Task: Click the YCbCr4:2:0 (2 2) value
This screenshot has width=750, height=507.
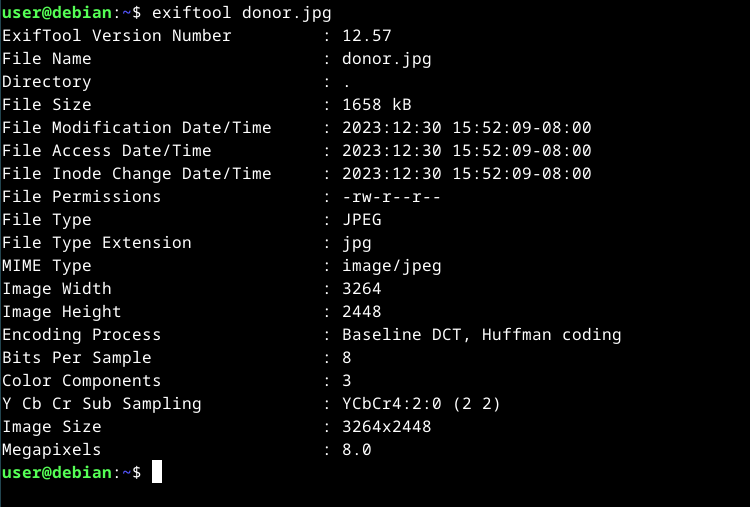Action: point(421,404)
